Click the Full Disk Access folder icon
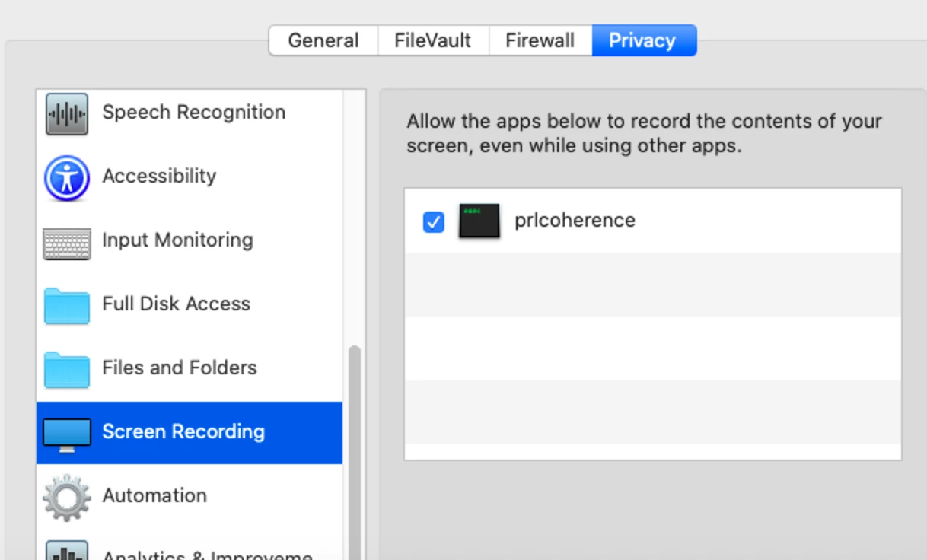This screenshot has width=927, height=560. [67, 306]
